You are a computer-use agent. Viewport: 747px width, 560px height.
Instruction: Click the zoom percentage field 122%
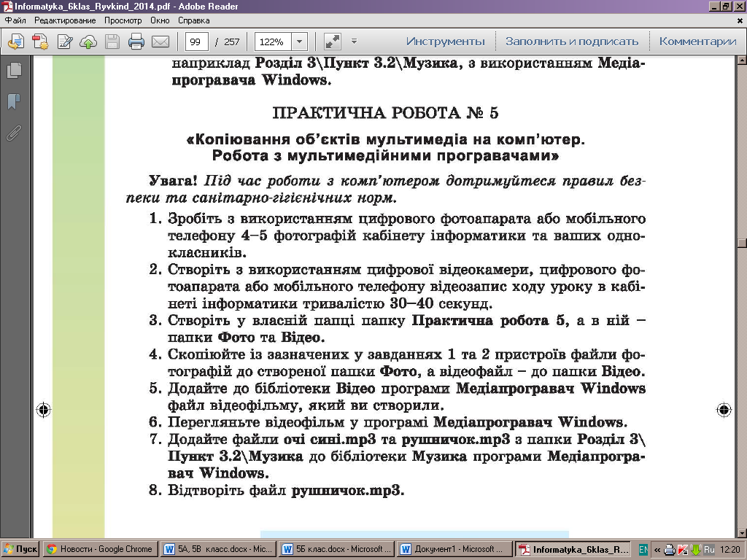coord(273,42)
